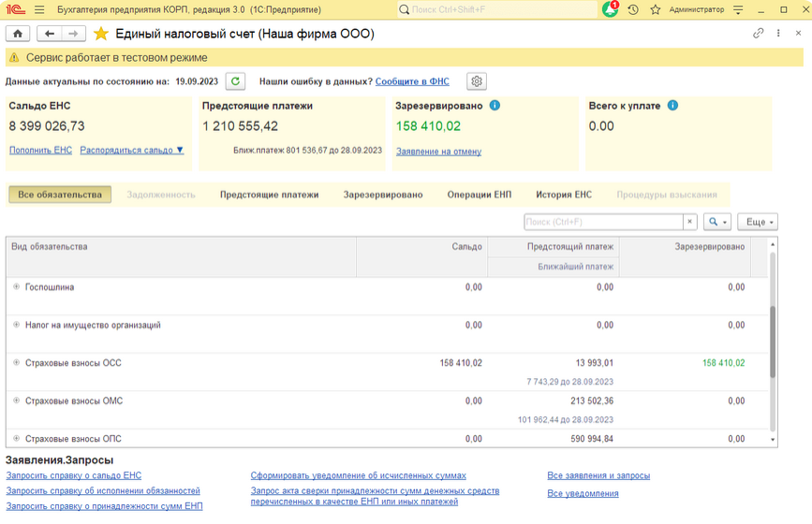The image size is (812, 524).
Task: Open the Сообщите в ФНС link
Action: click(x=413, y=81)
